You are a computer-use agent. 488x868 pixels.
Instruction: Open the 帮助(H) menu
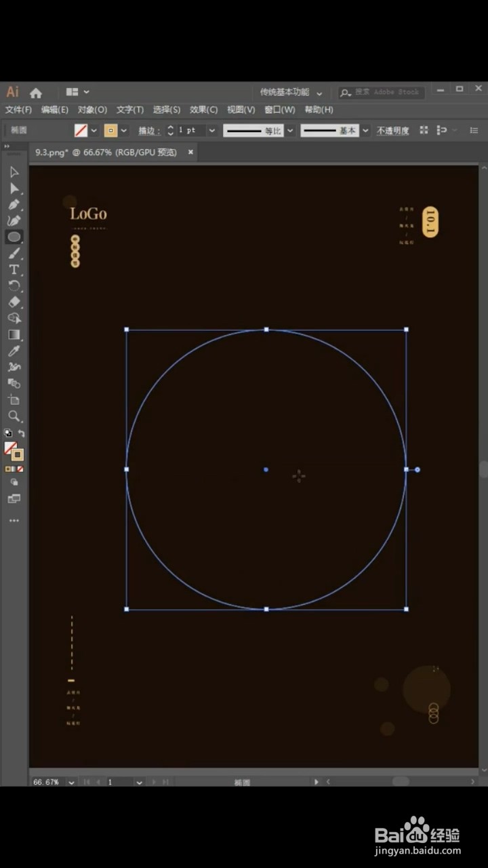point(319,110)
